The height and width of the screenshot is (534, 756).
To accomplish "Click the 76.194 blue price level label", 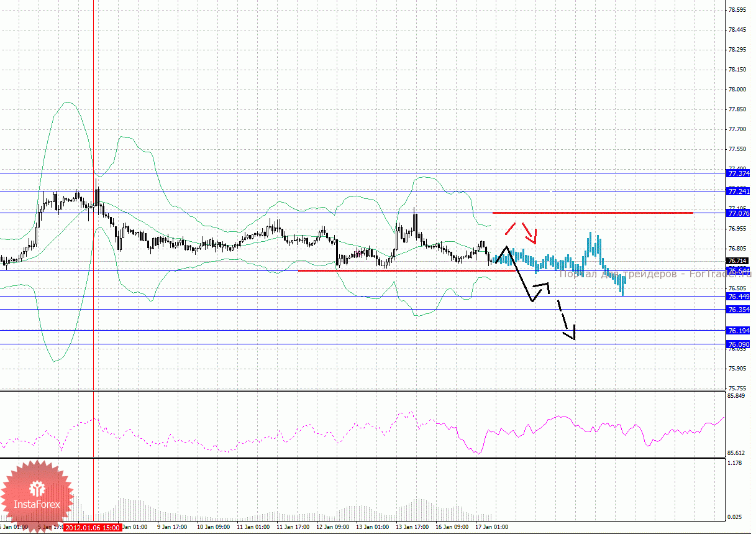I will 739,331.
